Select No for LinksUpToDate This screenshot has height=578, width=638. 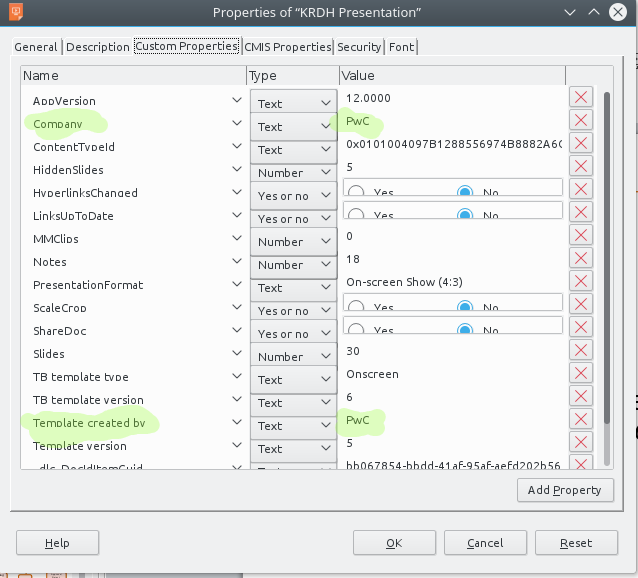(465, 214)
